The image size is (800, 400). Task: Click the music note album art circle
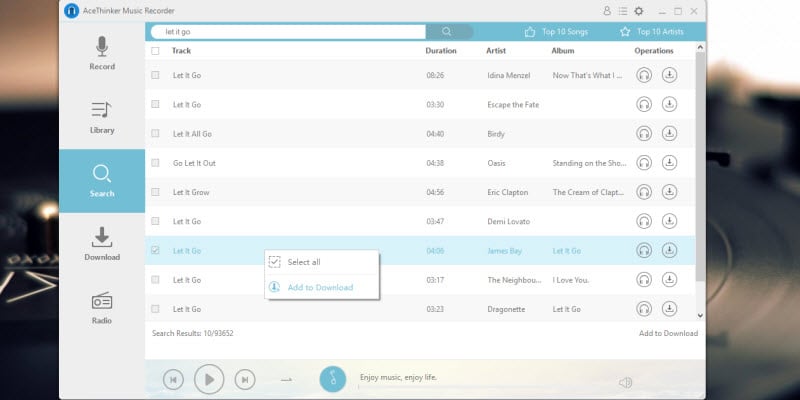tap(333, 380)
